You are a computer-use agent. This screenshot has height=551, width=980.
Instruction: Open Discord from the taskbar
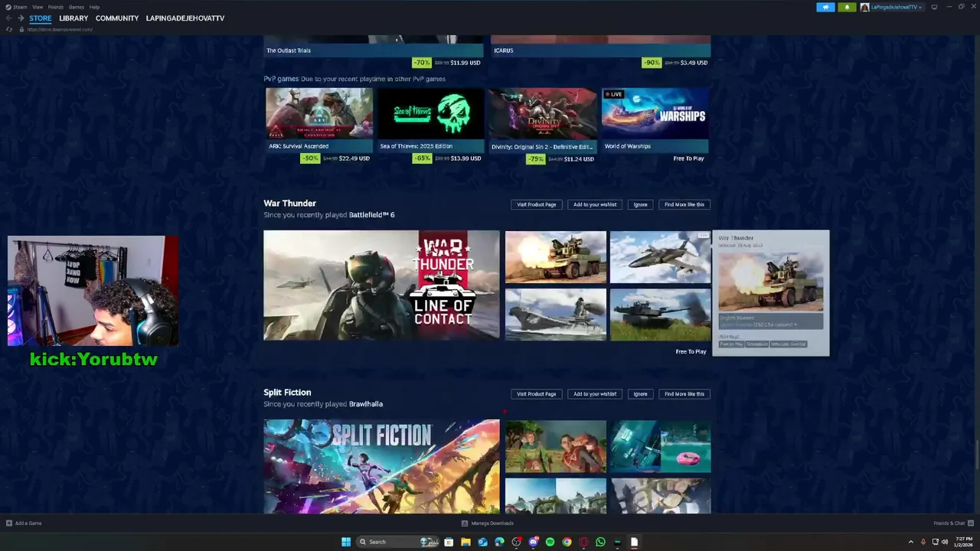tap(533, 542)
